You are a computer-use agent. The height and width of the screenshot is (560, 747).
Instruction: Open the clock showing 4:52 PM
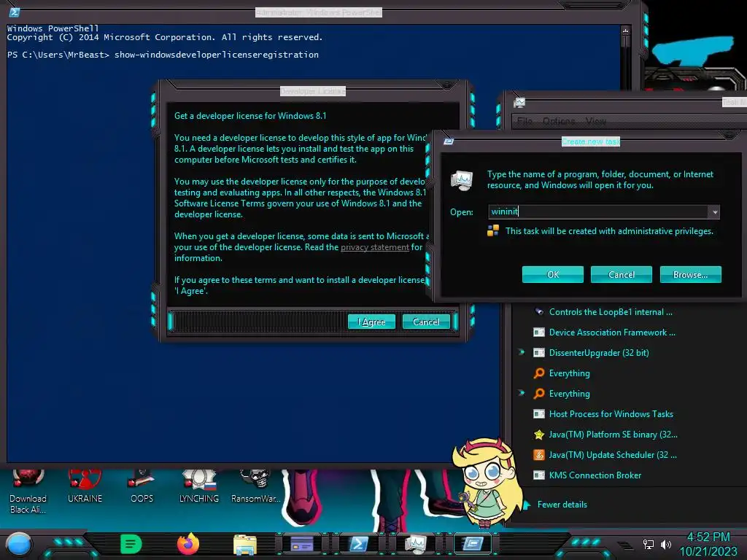pos(708,544)
